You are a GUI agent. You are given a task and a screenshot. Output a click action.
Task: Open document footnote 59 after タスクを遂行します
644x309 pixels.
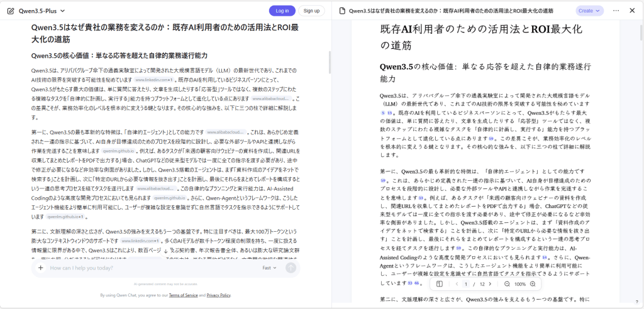(x=458, y=248)
